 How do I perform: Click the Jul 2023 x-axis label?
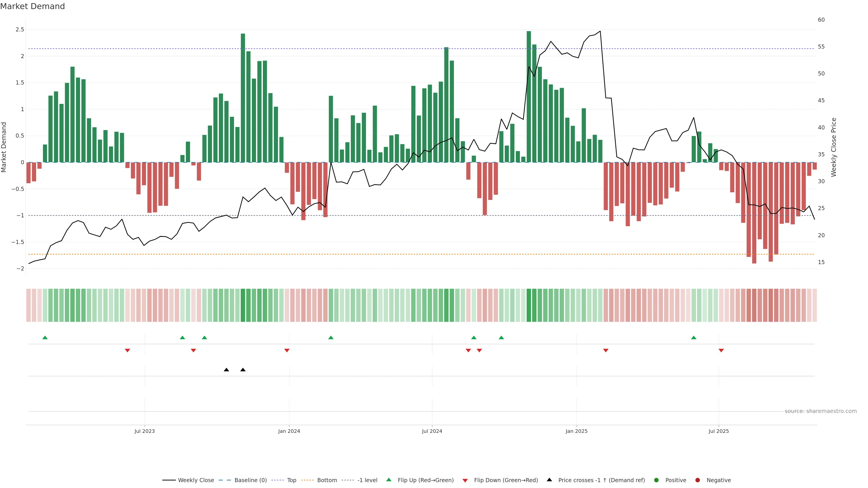[145, 432]
